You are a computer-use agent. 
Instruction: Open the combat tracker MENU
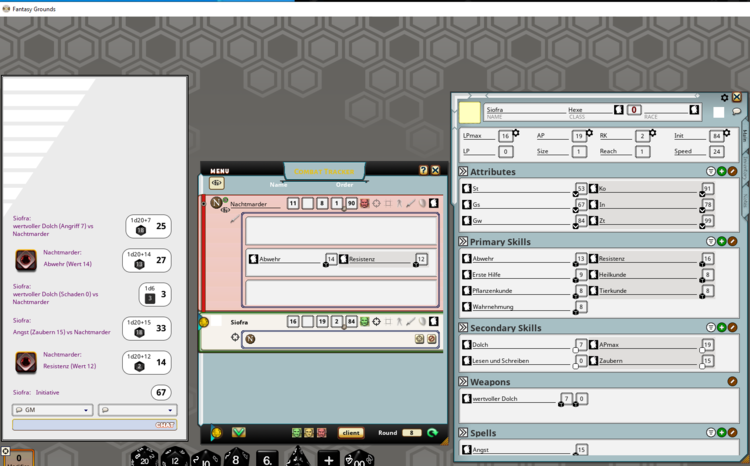[x=220, y=170]
